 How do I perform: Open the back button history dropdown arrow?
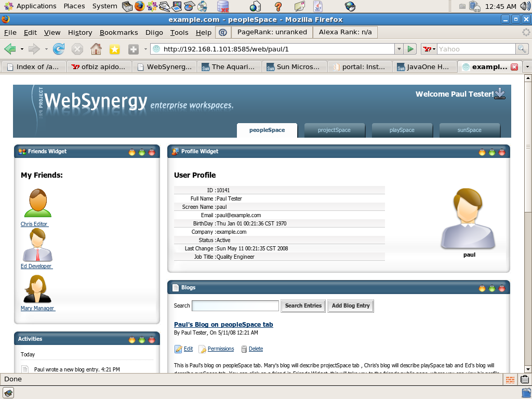pyautogui.click(x=22, y=49)
